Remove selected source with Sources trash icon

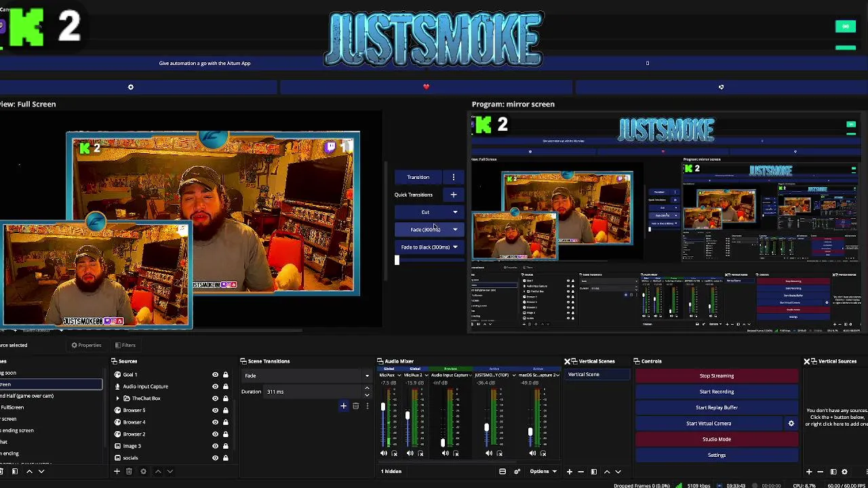pos(129,472)
